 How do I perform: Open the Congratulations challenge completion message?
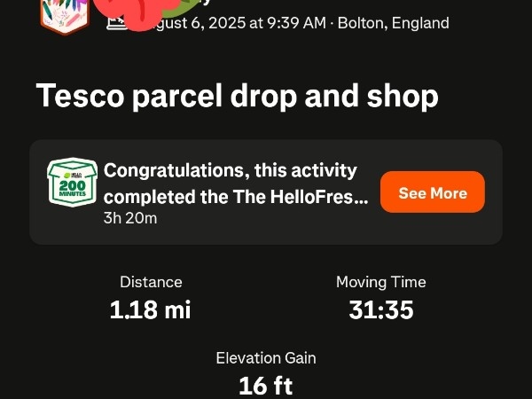(x=235, y=183)
